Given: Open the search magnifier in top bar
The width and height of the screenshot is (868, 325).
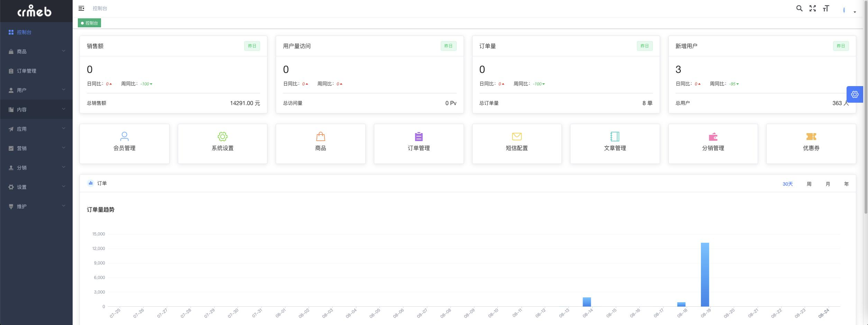Looking at the screenshot, I should pyautogui.click(x=799, y=8).
